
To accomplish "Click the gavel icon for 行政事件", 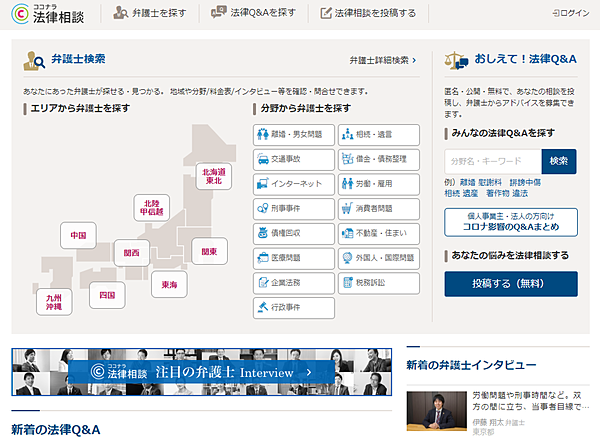I will 263,307.
